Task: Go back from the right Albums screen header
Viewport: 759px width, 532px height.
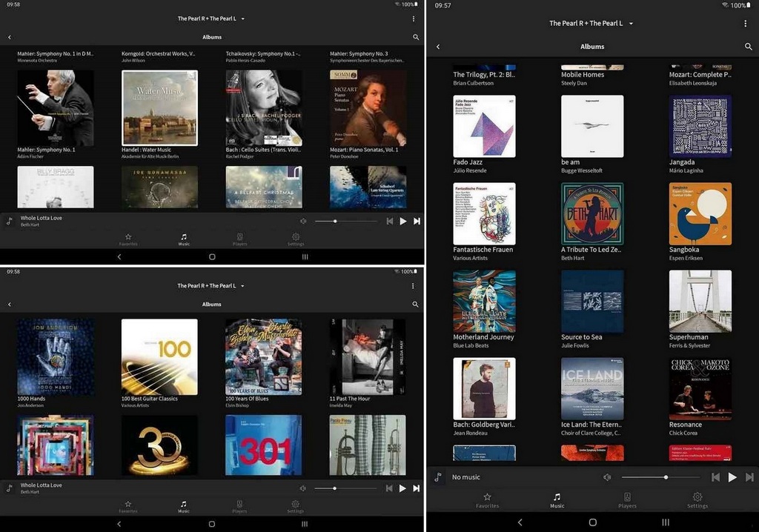Action: click(438, 47)
